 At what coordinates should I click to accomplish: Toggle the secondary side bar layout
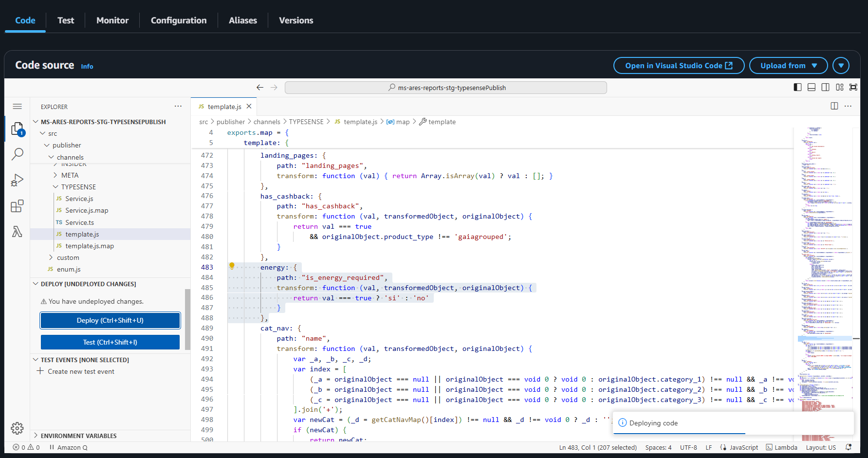tap(825, 87)
